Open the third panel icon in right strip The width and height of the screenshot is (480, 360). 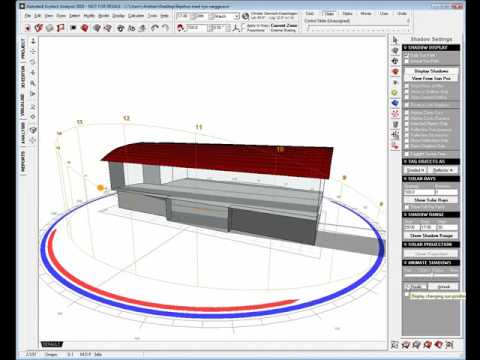[x=395, y=61]
